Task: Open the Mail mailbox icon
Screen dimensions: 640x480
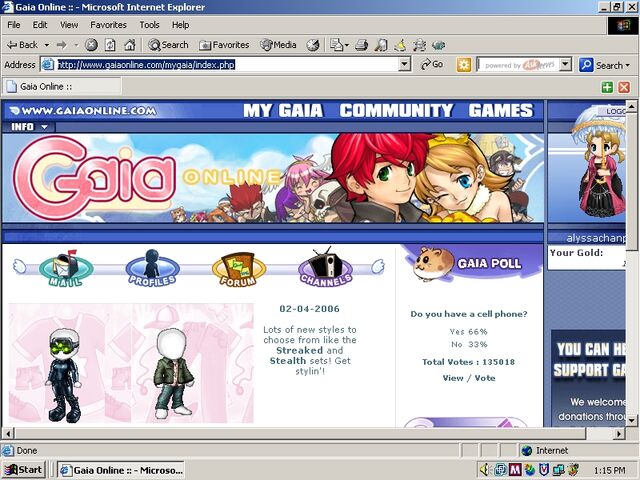Action: [x=66, y=268]
